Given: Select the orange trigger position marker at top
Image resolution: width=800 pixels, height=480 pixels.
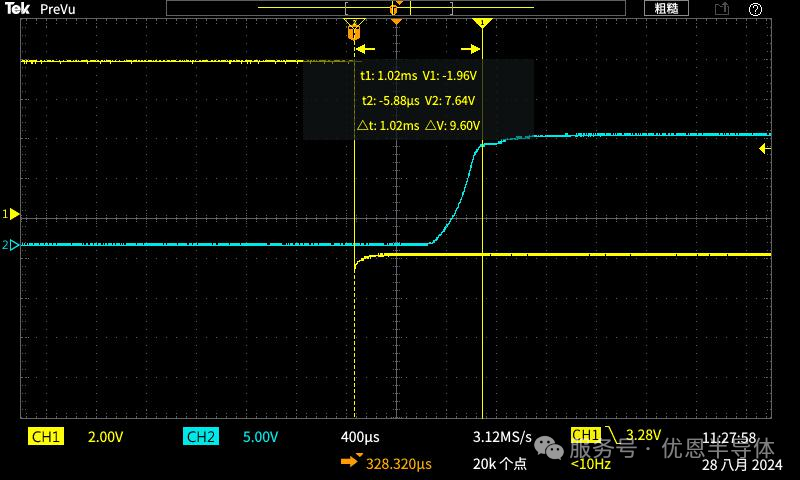Looking at the screenshot, I should (396, 20).
